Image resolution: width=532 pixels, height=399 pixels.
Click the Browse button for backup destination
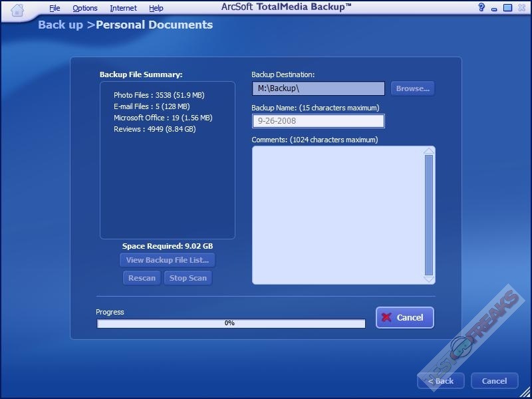tap(413, 88)
